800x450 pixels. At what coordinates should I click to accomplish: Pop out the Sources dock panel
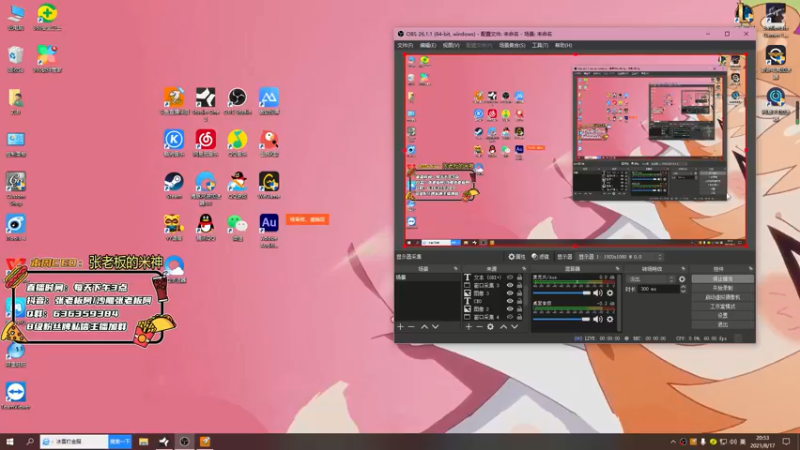524,269
